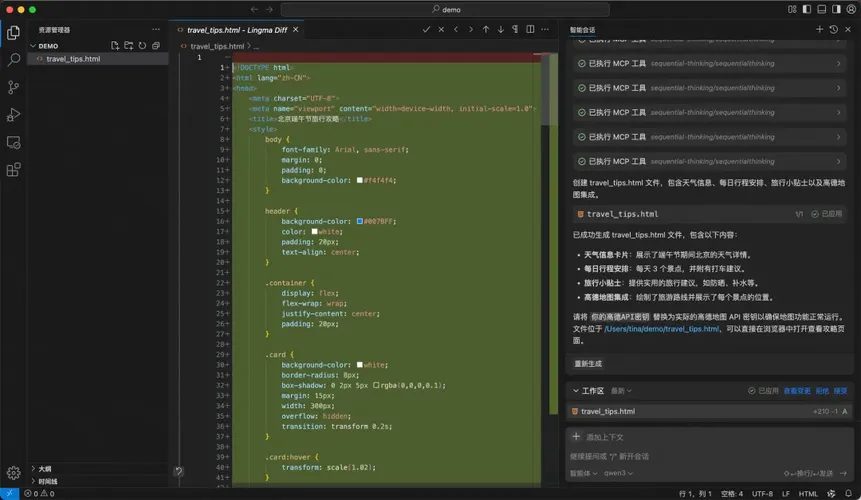Start a new chat with plus icon

(819, 30)
